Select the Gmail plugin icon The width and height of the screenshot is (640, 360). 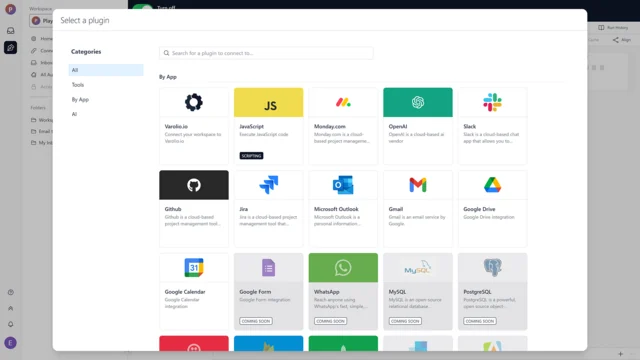coord(418,185)
